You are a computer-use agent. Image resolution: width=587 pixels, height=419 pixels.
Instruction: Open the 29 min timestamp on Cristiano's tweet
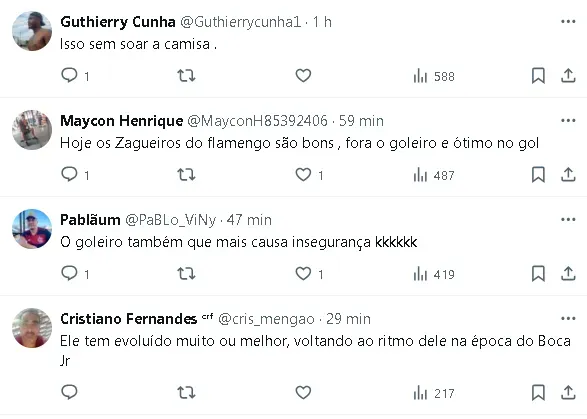tap(348, 319)
